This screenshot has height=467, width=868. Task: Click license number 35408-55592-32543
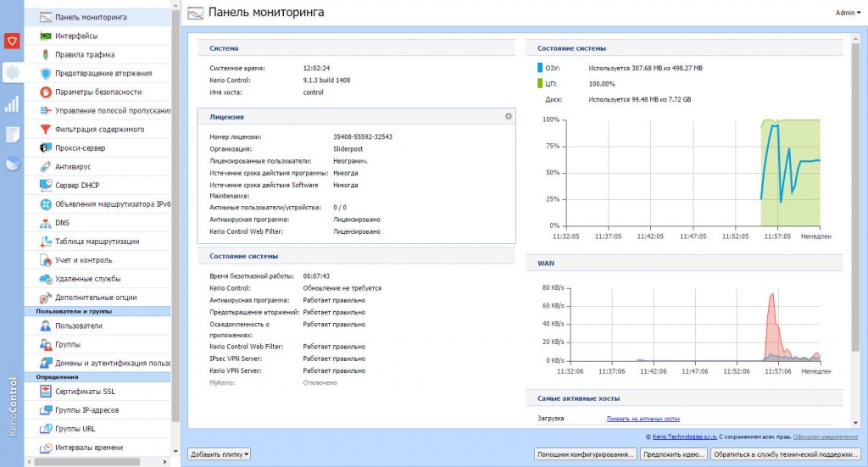click(363, 136)
